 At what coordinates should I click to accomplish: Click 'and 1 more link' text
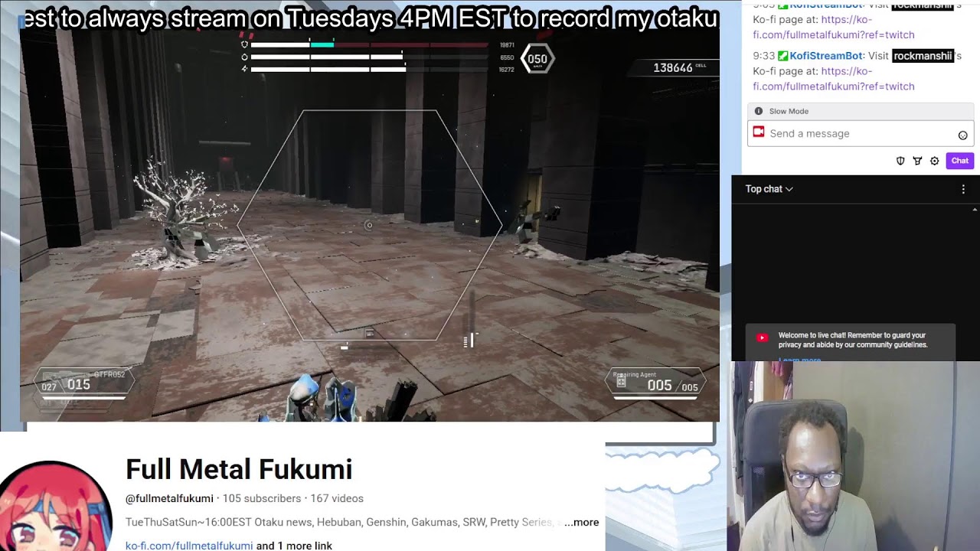click(x=294, y=546)
